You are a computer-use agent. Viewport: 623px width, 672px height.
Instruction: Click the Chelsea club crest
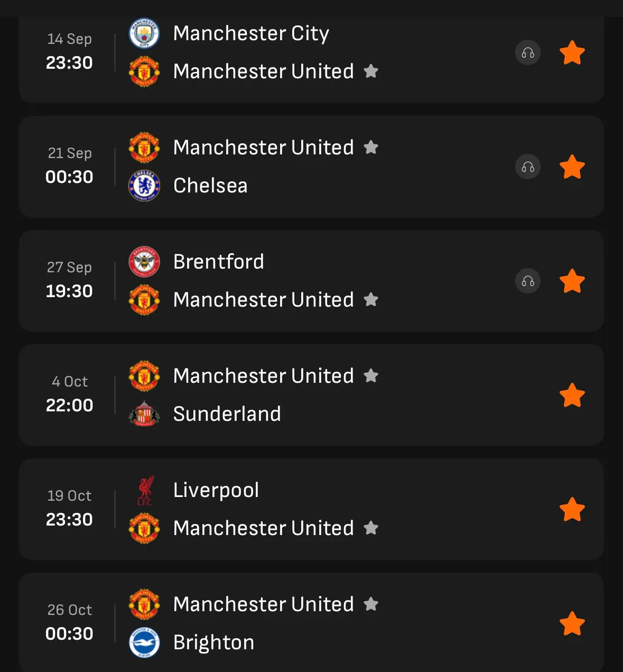click(x=144, y=186)
